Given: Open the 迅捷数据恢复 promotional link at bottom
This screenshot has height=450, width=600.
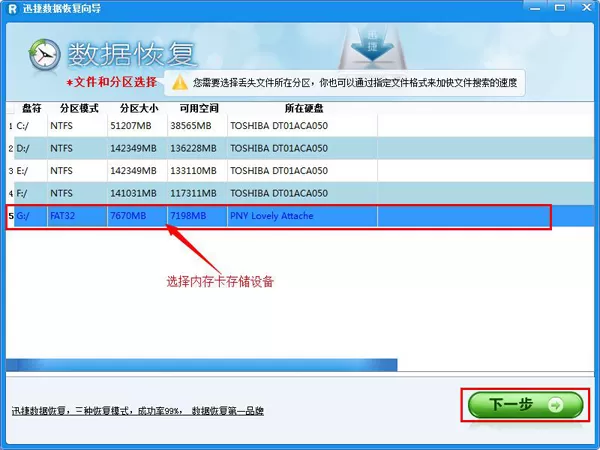Looking at the screenshot, I should coord(138,411).
